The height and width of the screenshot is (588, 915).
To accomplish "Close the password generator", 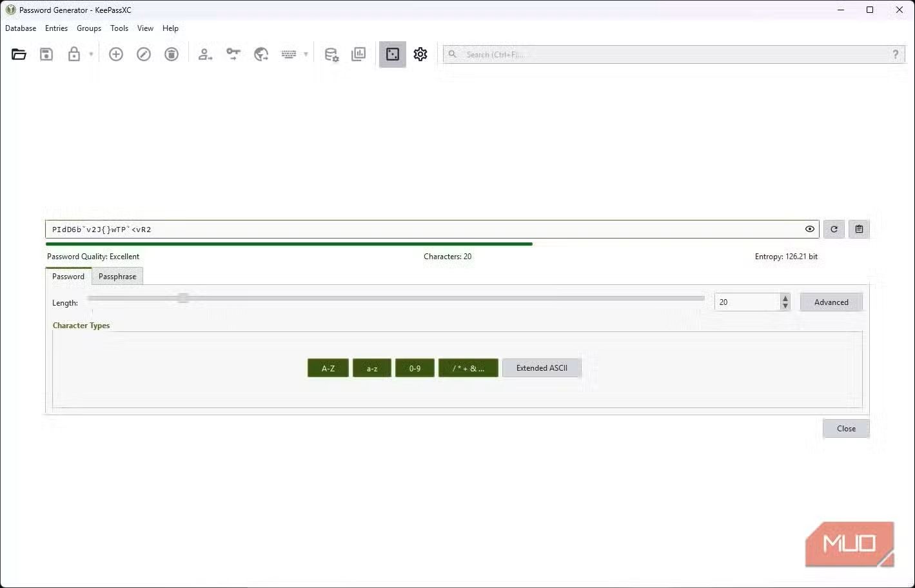I will click(x=846, y=429).
